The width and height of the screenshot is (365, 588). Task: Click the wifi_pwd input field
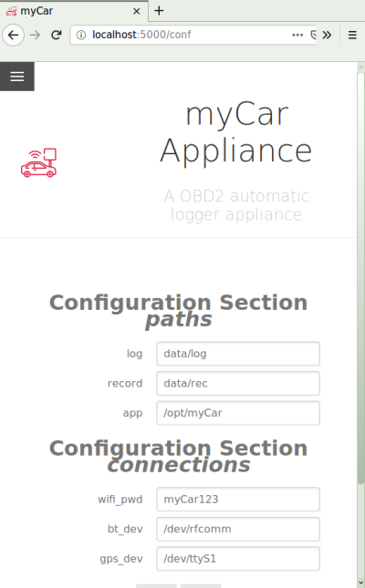[x=238, y=499]
